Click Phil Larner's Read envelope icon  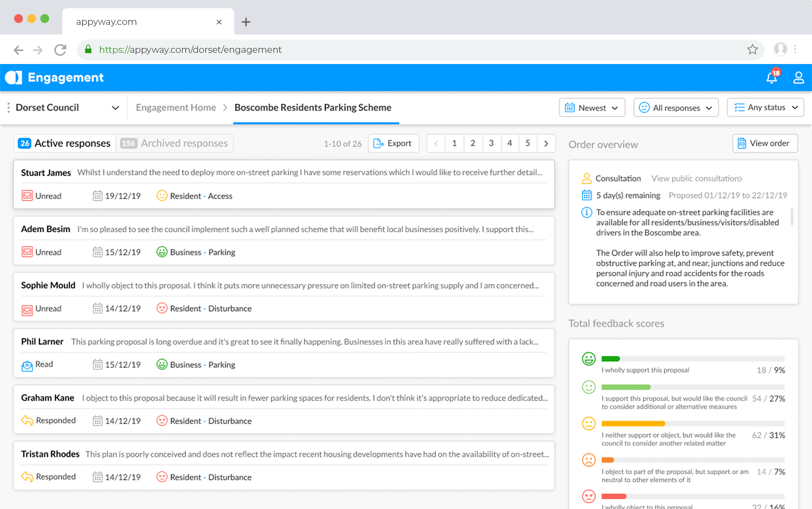[x=27, y=365]
